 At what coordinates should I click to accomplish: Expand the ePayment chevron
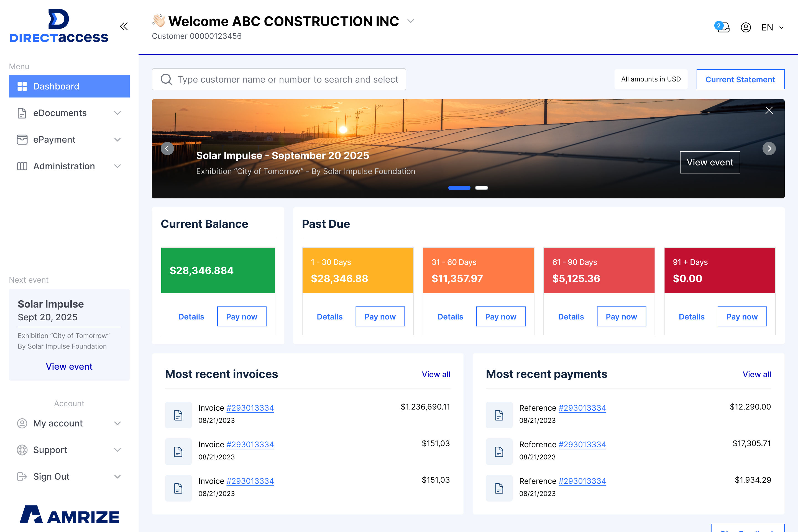[117, 139]
